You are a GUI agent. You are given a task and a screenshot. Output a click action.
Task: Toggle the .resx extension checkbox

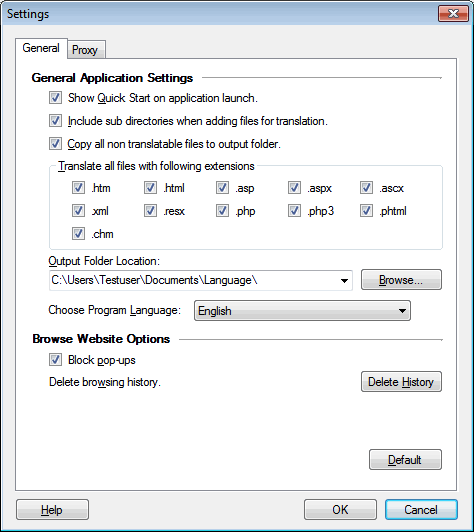click(x=150, y=211)
